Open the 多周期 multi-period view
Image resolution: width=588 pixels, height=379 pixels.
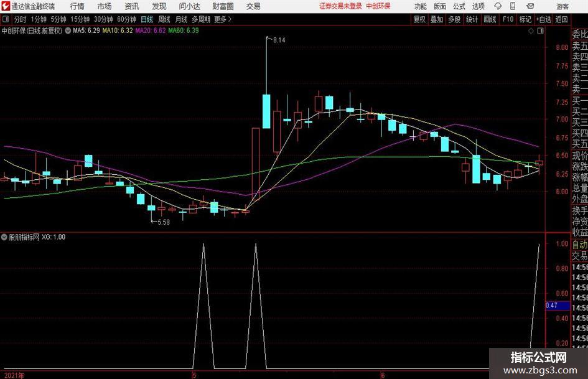[x=202, y=19]
